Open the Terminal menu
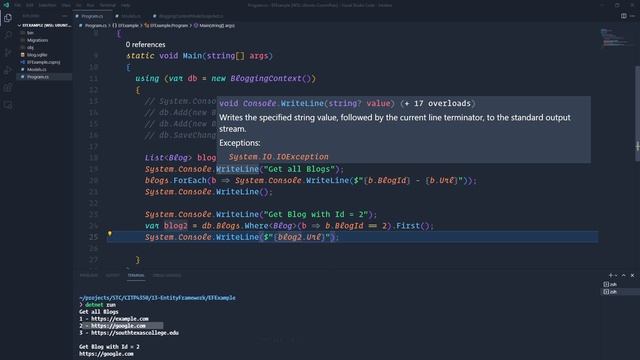The width and height of the screenshot is (640, 360). click(108, 5)
